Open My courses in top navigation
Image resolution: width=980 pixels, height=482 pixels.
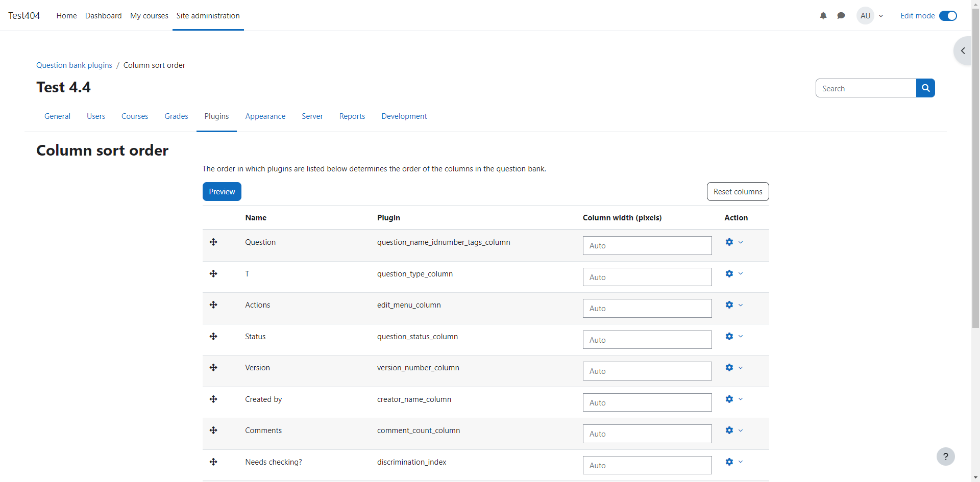pyautogui.click(x=149, y=16)
